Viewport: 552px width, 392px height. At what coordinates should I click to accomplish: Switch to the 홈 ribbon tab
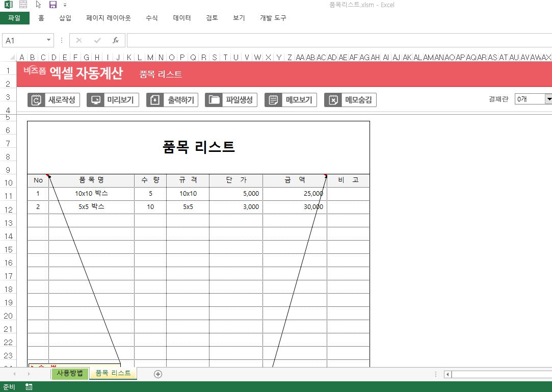point(41,18)
